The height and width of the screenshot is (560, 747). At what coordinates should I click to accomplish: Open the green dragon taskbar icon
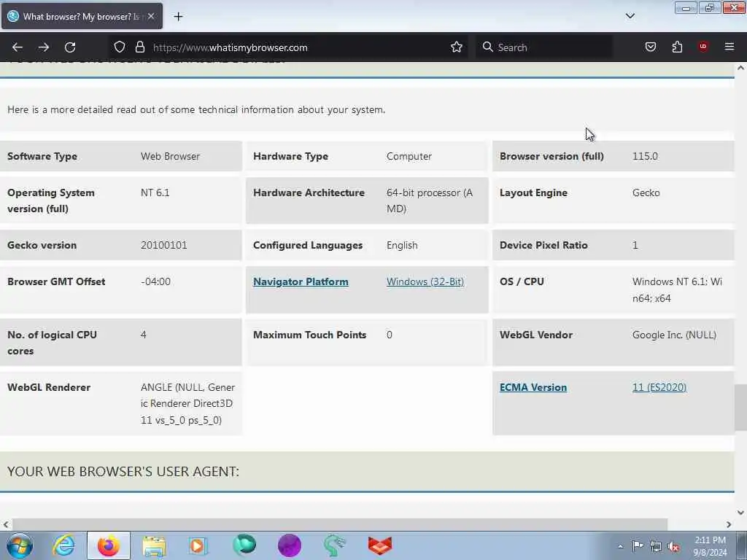334,545
